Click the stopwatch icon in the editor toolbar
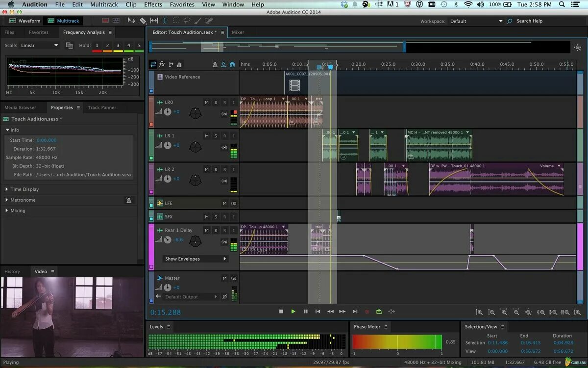Image resolution: width=588 pixels, height=368 pixels. coord(223,64)
